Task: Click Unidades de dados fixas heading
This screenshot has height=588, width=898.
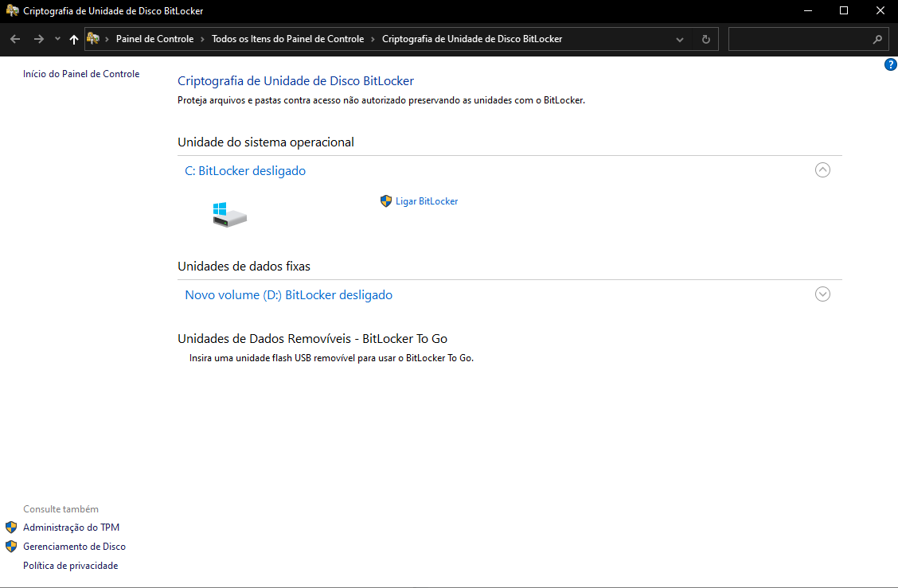Action: point(244,267)
